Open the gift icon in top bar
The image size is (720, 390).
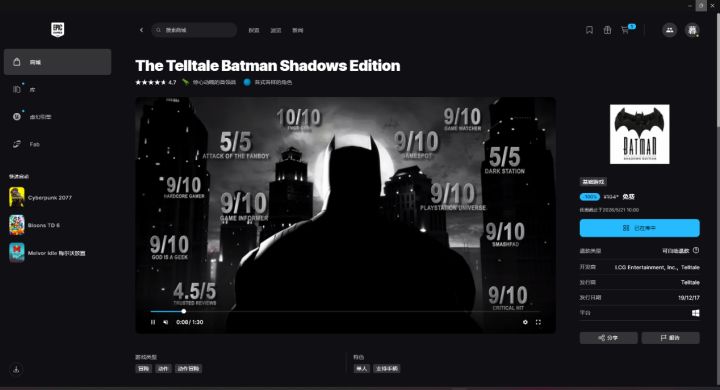tap(607, 30)
